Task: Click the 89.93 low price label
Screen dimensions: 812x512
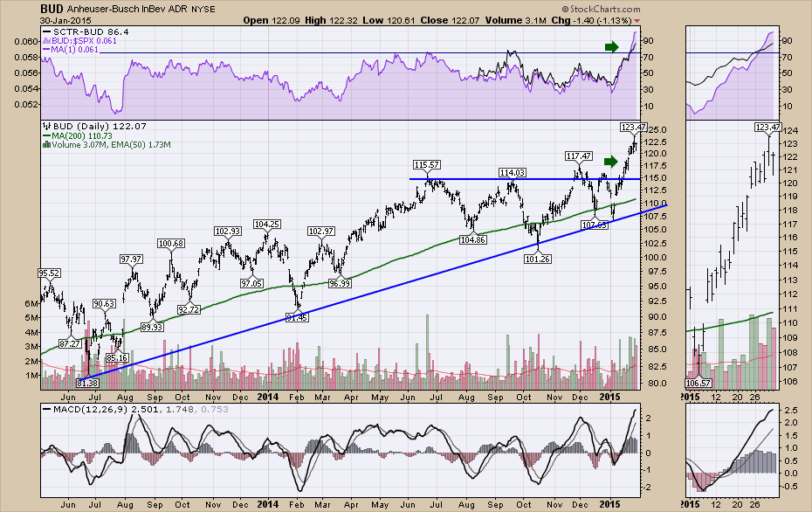Action: click(152, 327)
